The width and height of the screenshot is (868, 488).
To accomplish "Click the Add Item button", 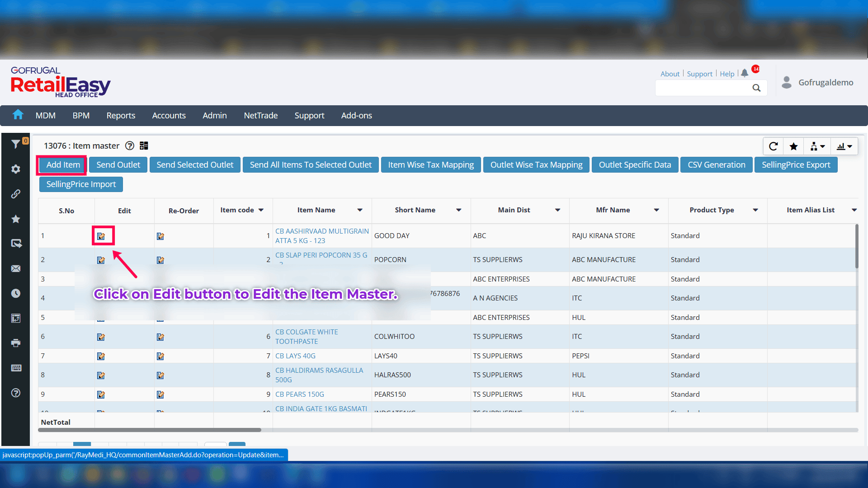I will tap(63, 165).
